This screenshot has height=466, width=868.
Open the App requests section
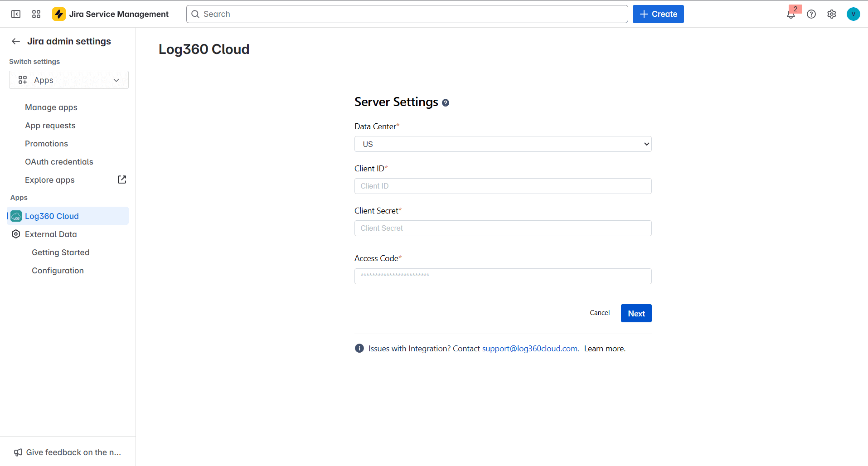[50, 125]
